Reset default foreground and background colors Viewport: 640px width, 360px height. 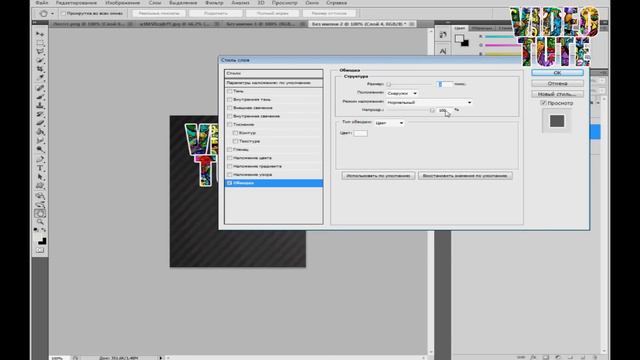pos(36,230)
